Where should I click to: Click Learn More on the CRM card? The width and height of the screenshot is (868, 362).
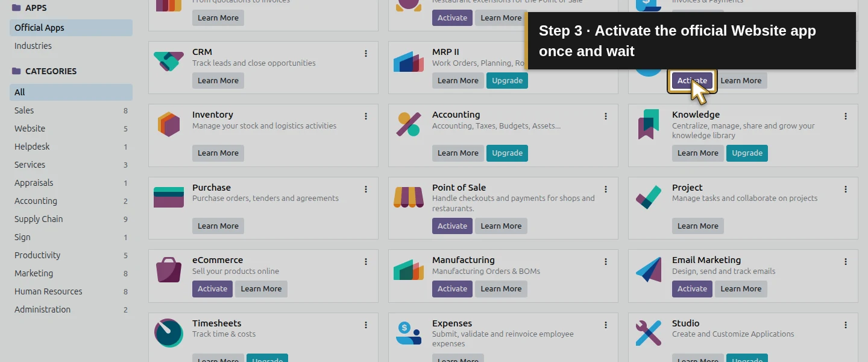[218, 81]
